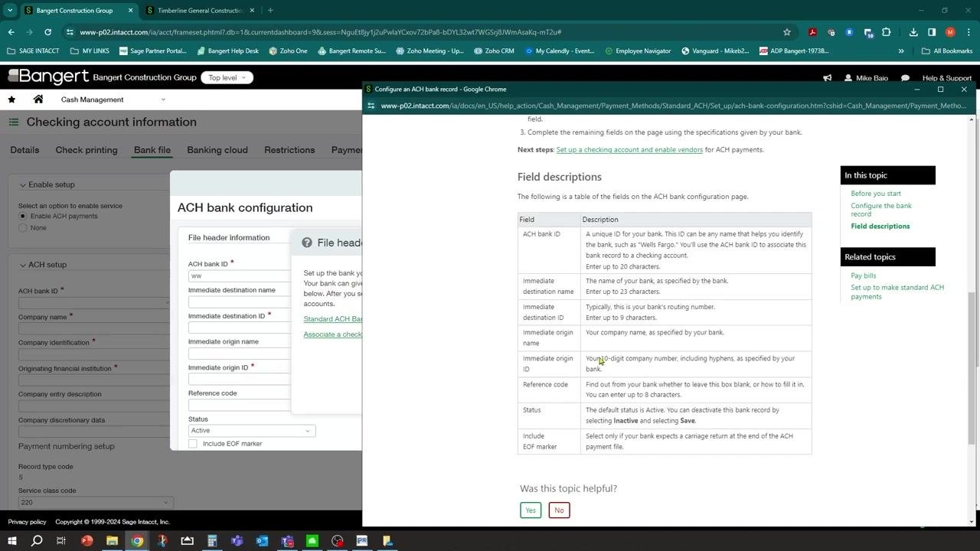This screenshot has width=980, height=551.
Task: Open Chrome downloads icon
Action: (x=913, y=32)
